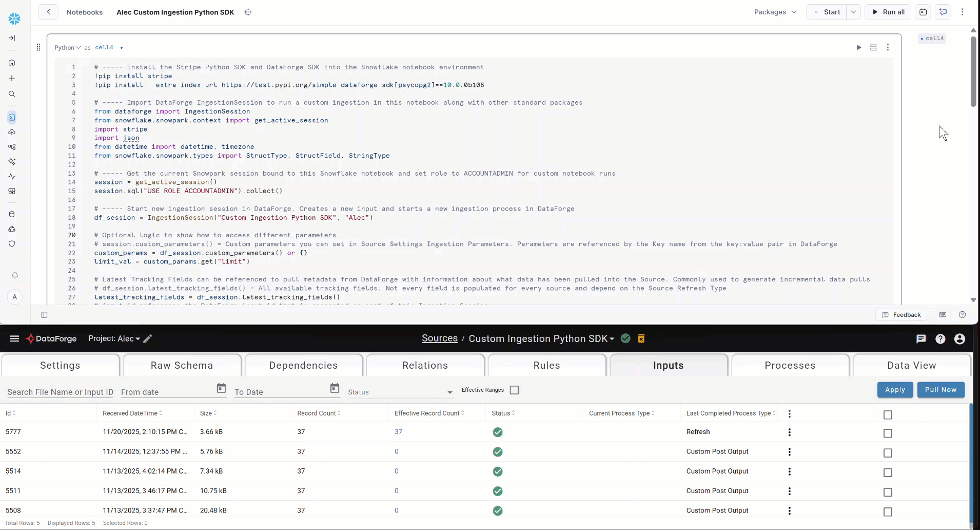Open To Date calendar picker
This screenshot has width=980, height=530.
[335, 388]
